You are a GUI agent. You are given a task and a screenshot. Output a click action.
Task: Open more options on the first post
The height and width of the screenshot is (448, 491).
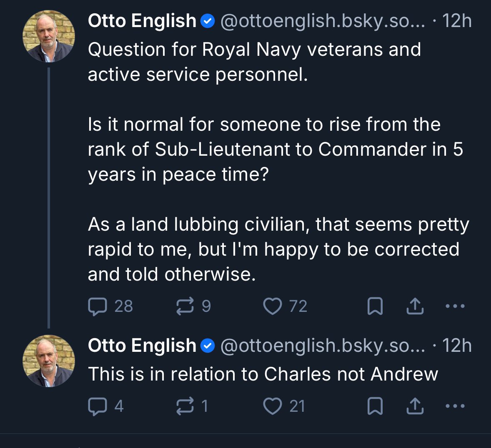click(x=455, y=307)
